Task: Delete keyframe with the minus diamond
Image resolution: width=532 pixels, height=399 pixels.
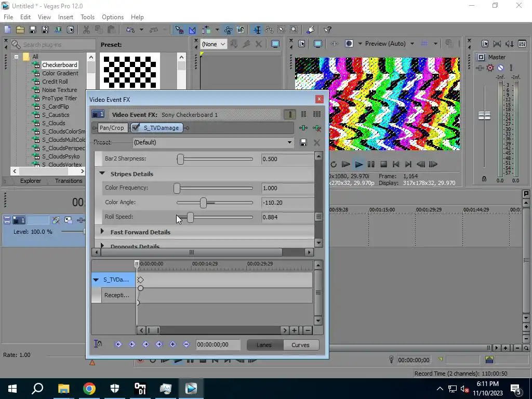Action: pos(186,344)
